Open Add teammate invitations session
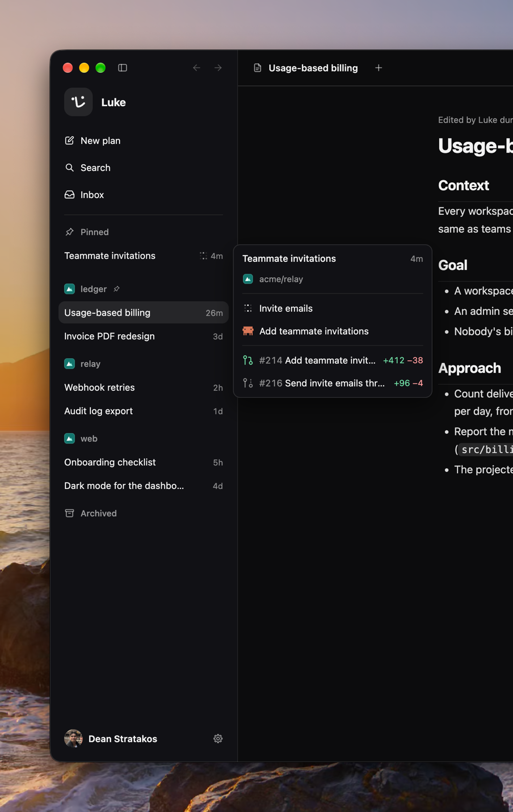The height and width of the screenshot is (812, 513). [333, 331]
